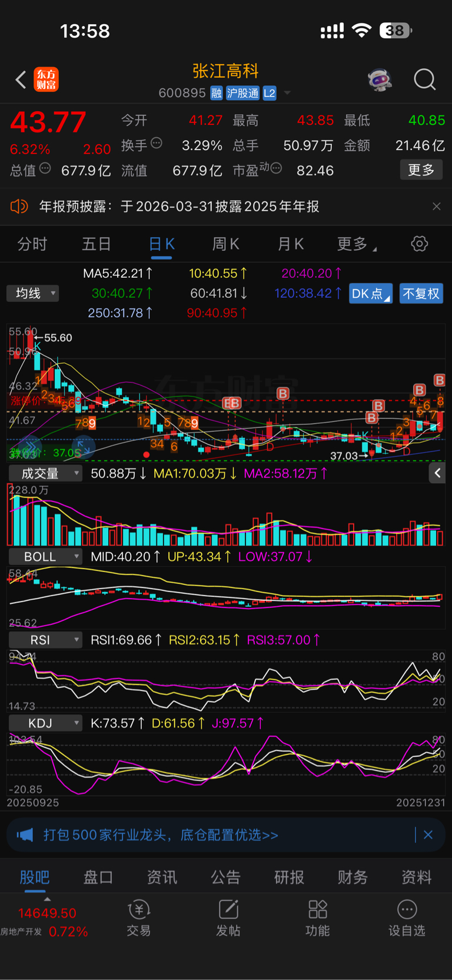Open the 资料 tab
452x980 pixels.
point(417,877)
